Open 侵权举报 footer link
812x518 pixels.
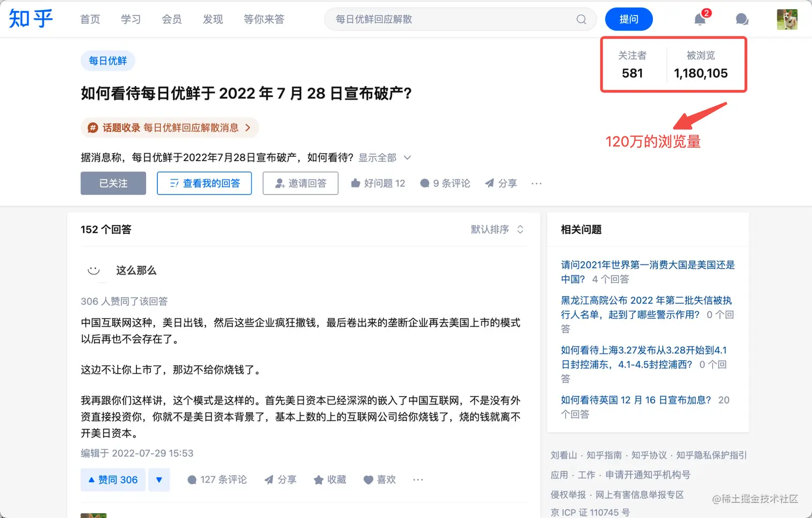pos(568,495)
